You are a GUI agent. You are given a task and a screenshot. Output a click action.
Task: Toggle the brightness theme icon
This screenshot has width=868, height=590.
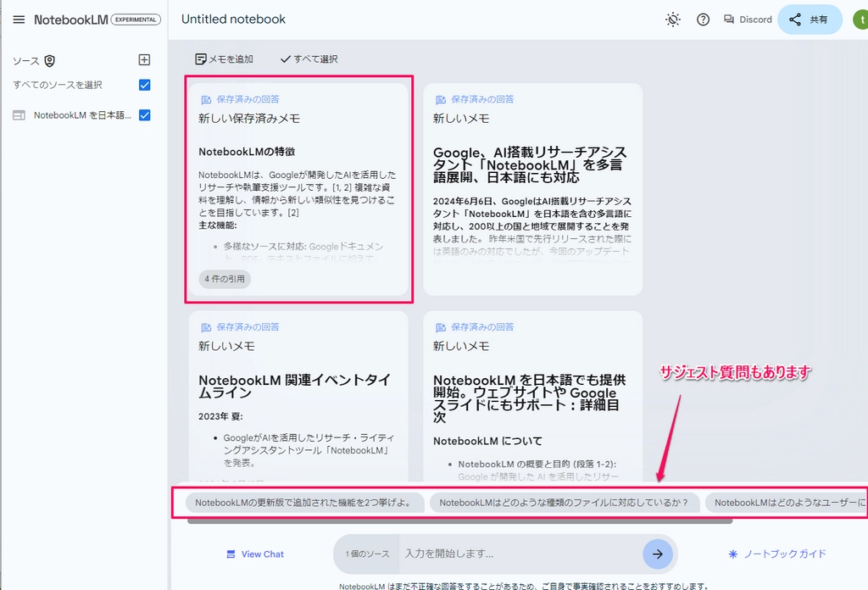tap(672, 19)
